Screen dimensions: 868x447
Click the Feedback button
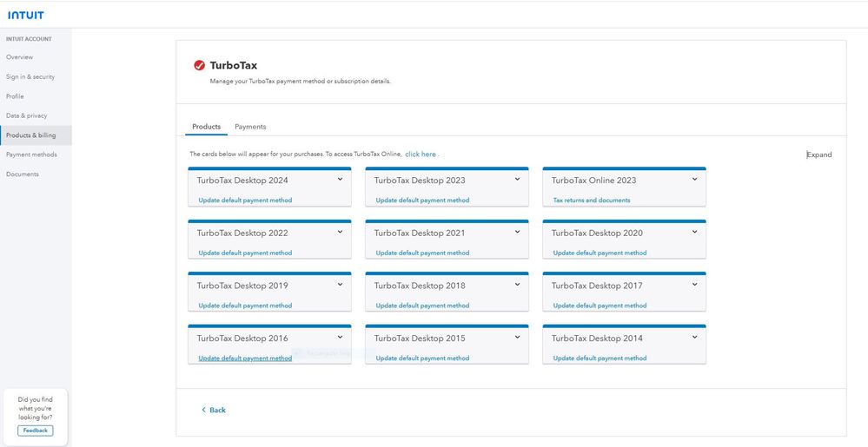tap(36, 431)
